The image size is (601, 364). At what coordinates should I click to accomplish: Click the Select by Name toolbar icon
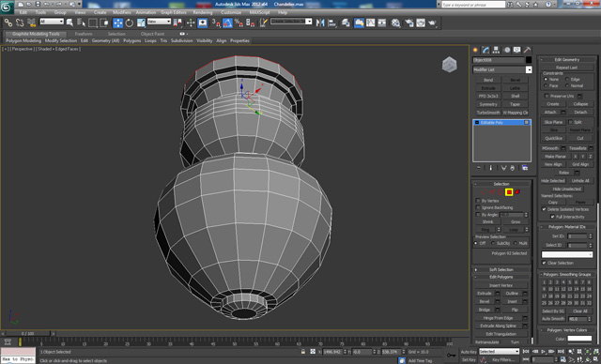pyautogui.click(x=82, y=23)
